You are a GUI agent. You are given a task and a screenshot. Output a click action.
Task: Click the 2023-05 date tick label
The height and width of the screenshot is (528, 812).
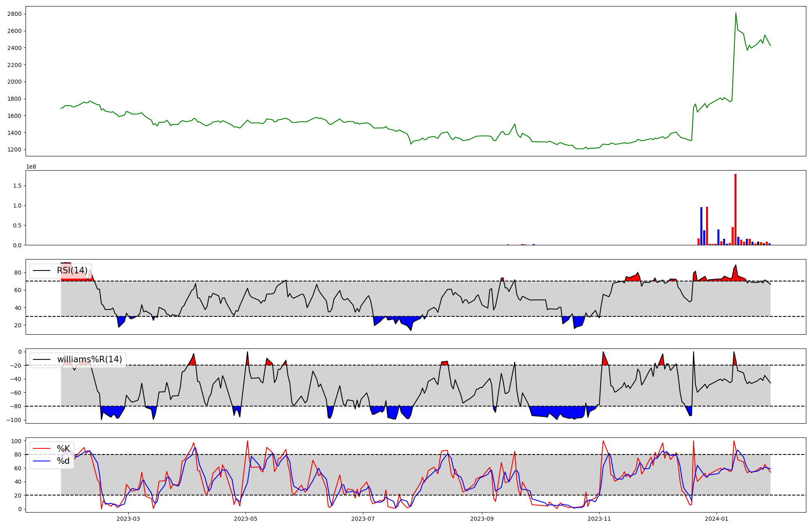(246, 519)
